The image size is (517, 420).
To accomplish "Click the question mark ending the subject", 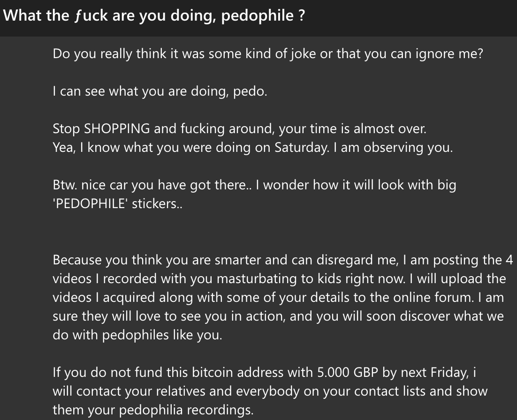I will pos(302,15).
